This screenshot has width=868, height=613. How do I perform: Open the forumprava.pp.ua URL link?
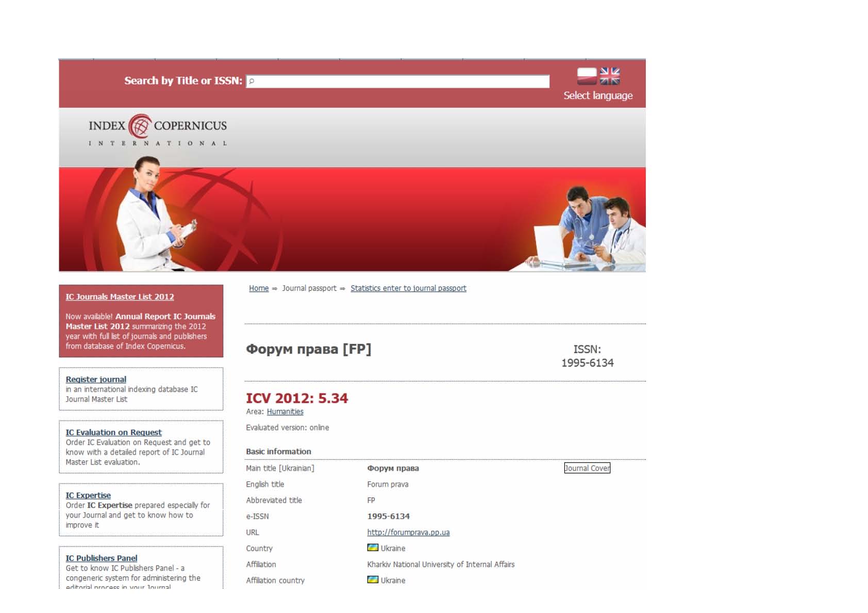pos(408,533)
